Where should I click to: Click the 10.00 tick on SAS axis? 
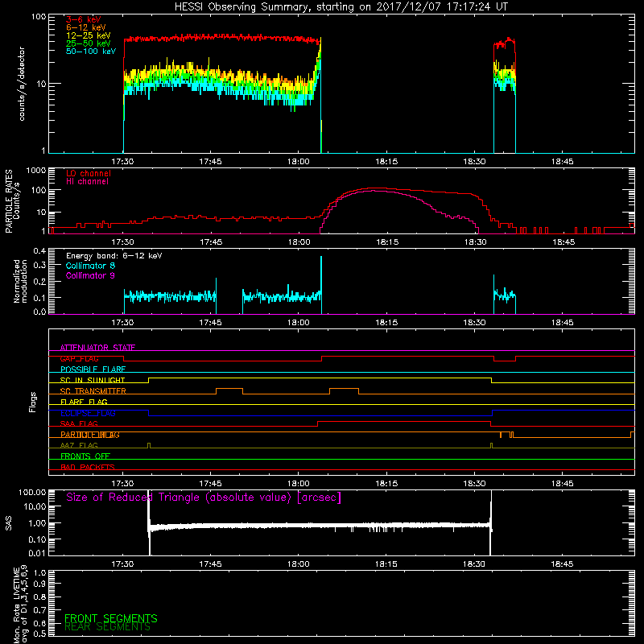[x=35, y=506]
